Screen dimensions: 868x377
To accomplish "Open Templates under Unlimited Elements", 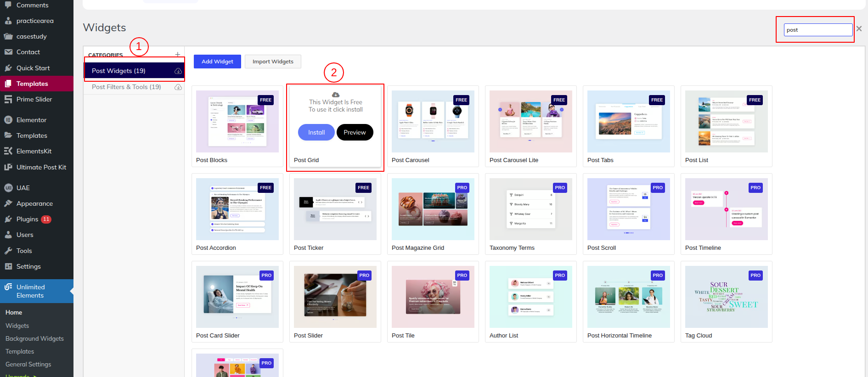I will pyautogui.click(x=20, y=351).
